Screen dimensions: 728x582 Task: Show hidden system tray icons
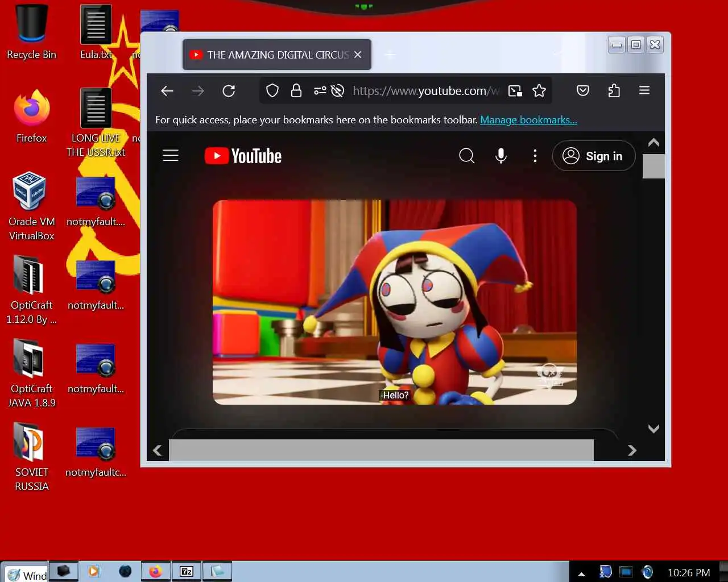(x=581, y=573)
